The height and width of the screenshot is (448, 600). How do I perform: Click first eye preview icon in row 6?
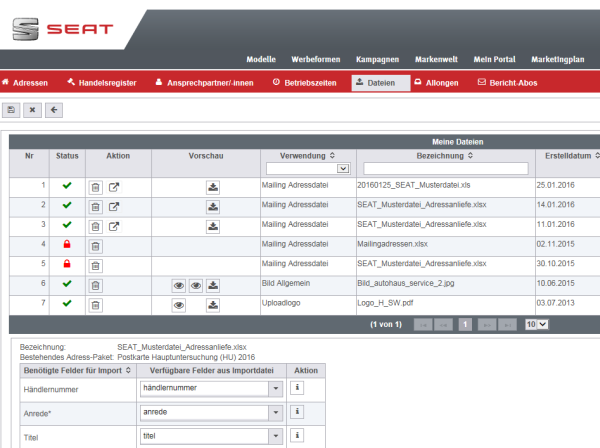[x=179, y=285]
